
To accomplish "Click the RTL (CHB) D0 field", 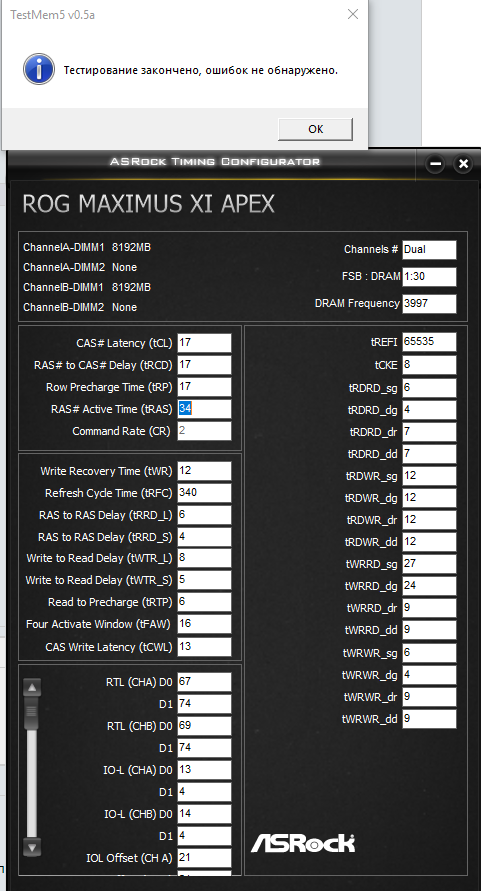I will (x=204, y=726).
